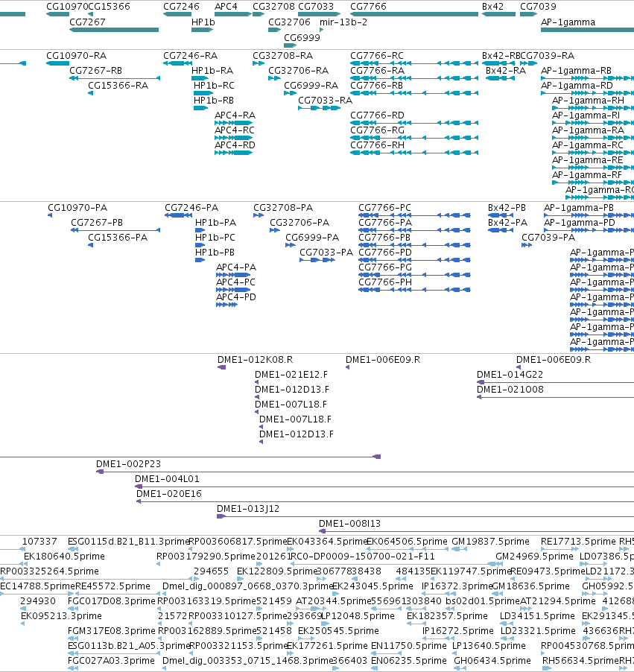Open transcript CG32706-RA
Screen dimensions: 634x672
(298, 71)
